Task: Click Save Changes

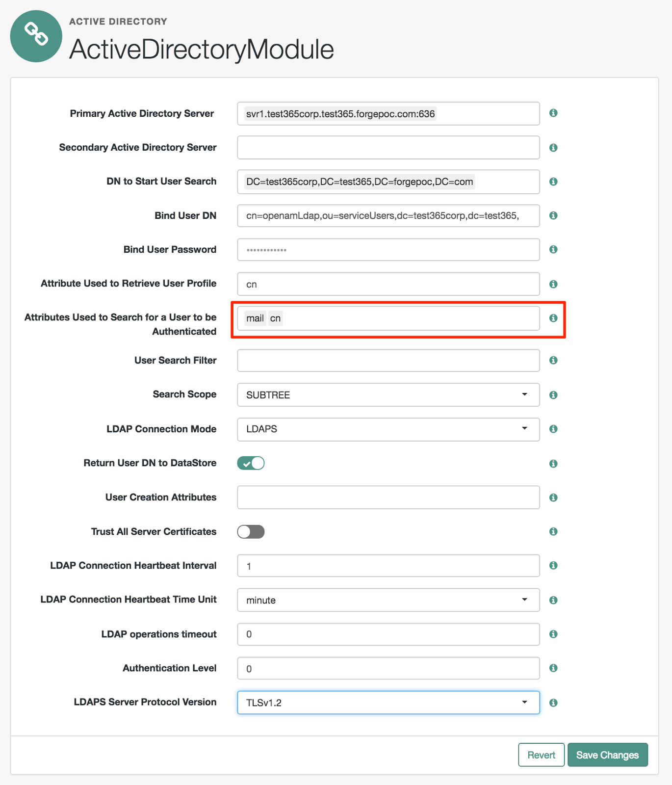Action: pyautogui.click(x=607, y=755)
